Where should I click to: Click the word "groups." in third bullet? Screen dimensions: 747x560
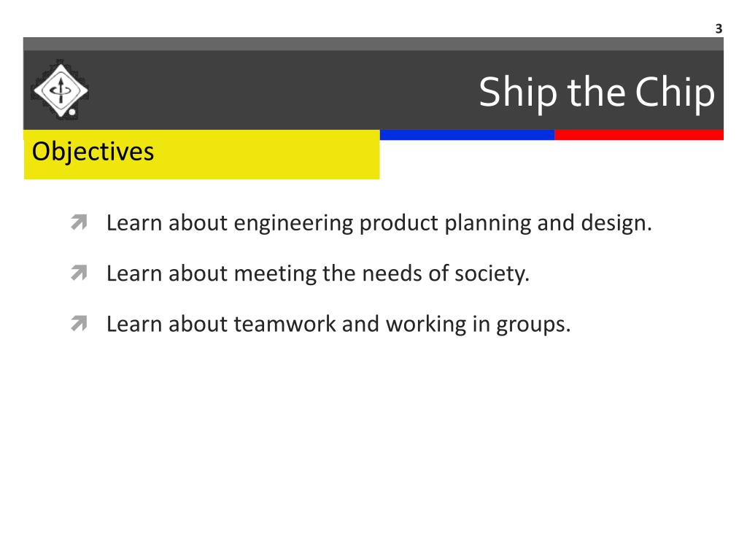(533, 324)
